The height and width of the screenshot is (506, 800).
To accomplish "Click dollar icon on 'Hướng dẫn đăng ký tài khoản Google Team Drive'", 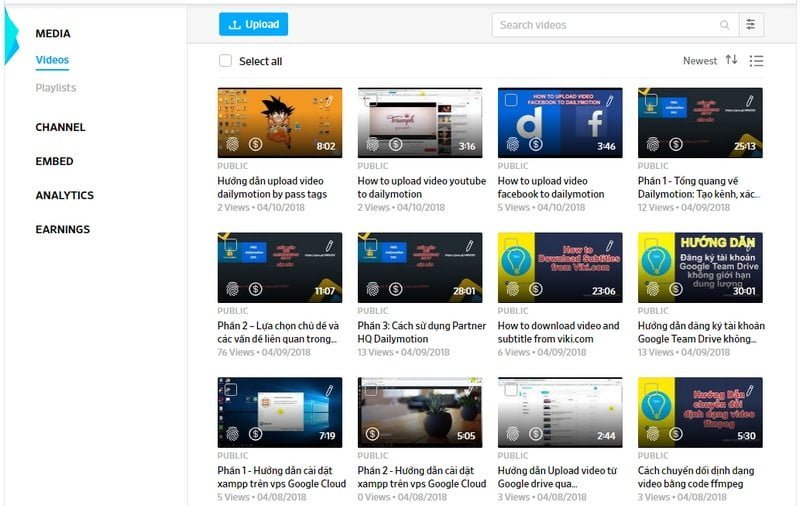I will click(x=676, y=289).
